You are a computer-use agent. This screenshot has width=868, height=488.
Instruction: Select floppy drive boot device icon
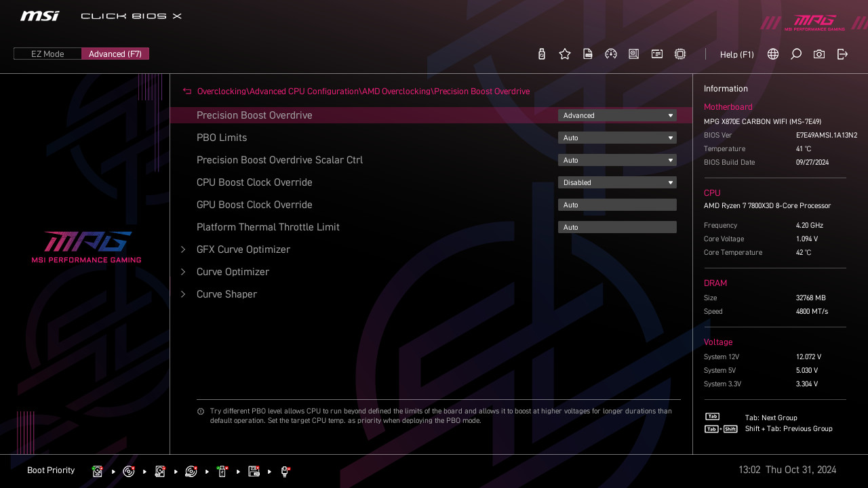point(254,471)
